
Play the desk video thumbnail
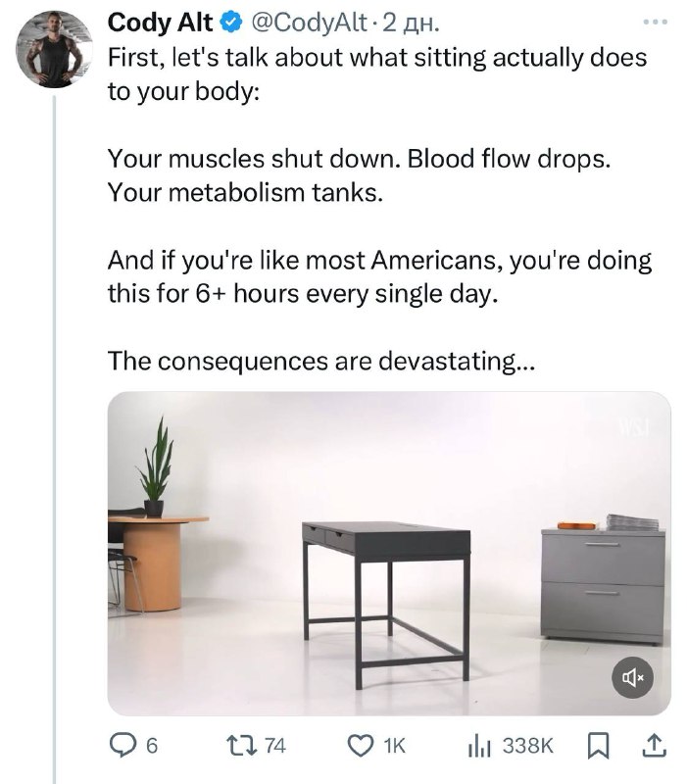(x=388, y=554)
